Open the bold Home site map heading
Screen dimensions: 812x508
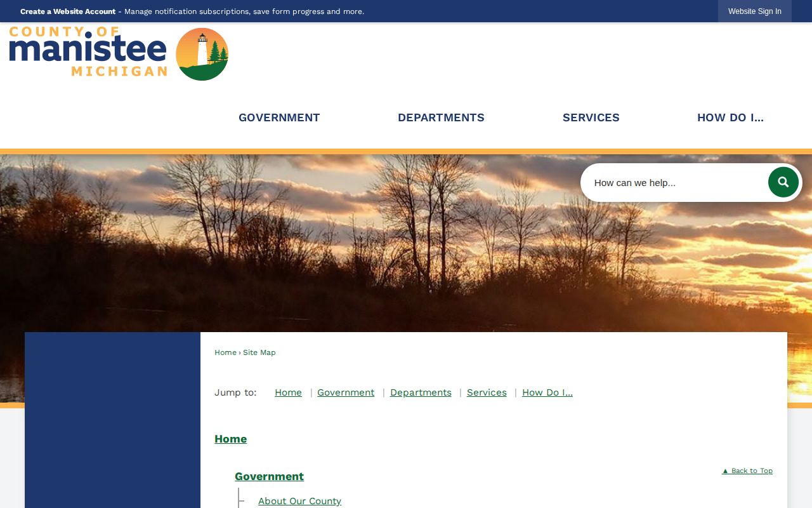[x=230, y=439]
